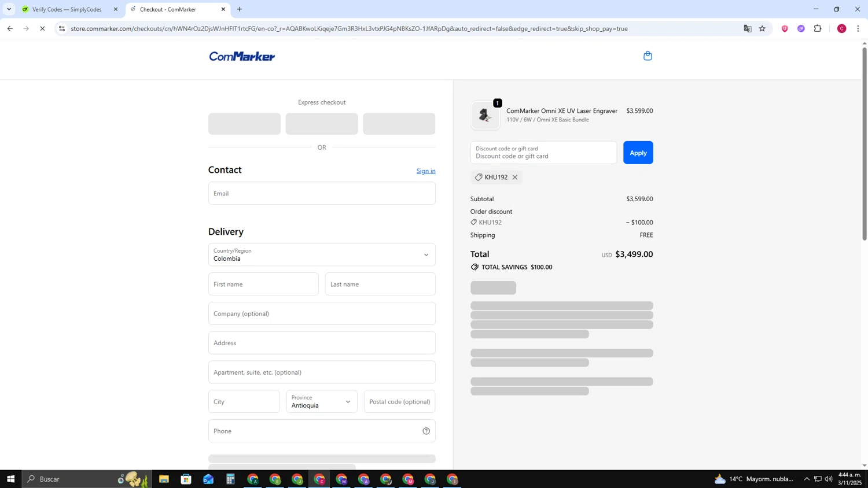Open a new browser tab
Image resolution: width=868 pixels, height=488 pixels.
coord(240,9)
